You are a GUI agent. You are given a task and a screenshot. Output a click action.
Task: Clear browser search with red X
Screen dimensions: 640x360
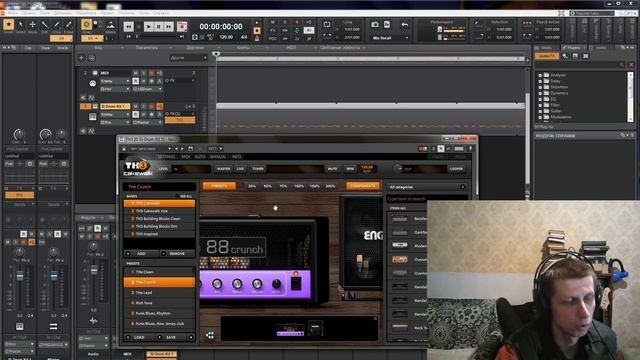coord(631,65)
